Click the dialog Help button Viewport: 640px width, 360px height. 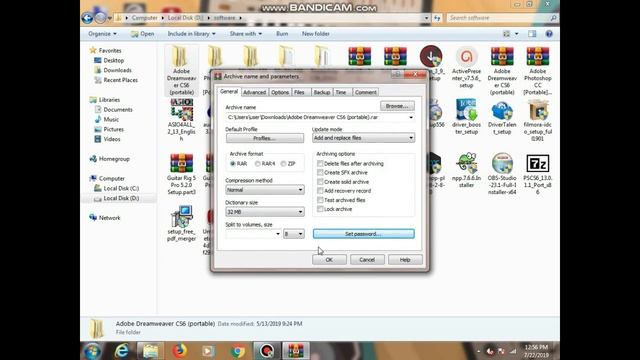(x=405, y=260)
